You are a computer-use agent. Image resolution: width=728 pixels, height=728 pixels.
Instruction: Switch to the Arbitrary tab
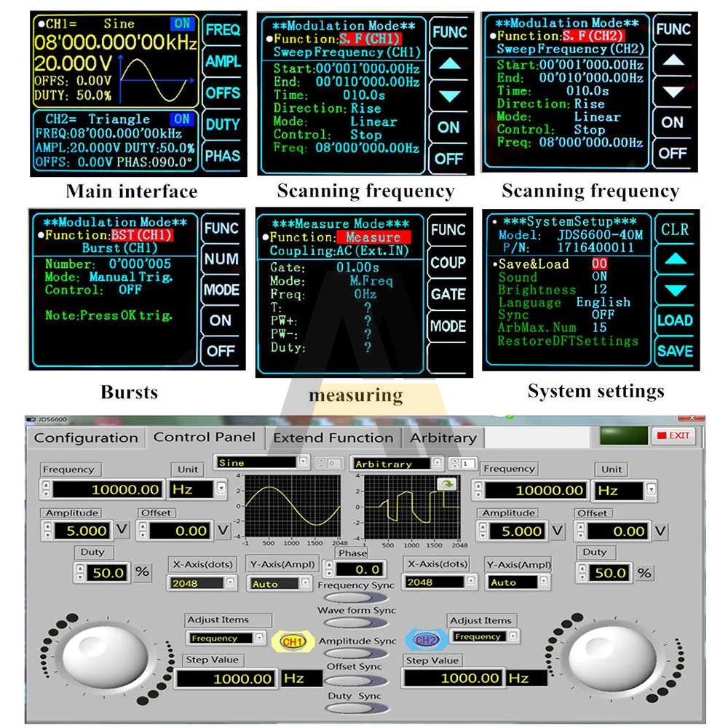click(443, 438)
